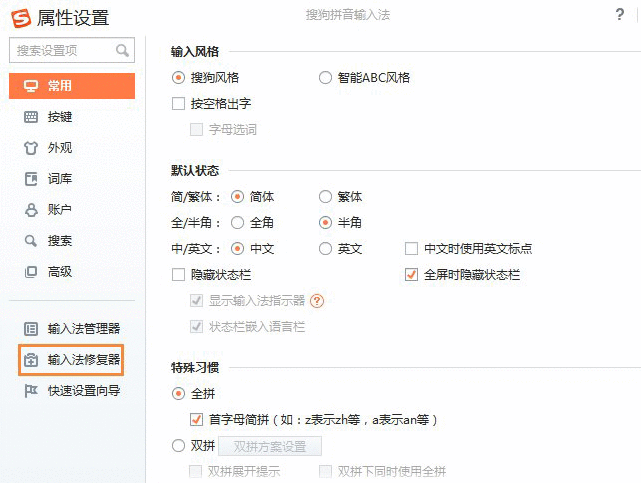Toggle 双拼展开提示 checkbox
The width and height of the screenshot is (641, 483).
pyautogui.click(x=195, y=472)
